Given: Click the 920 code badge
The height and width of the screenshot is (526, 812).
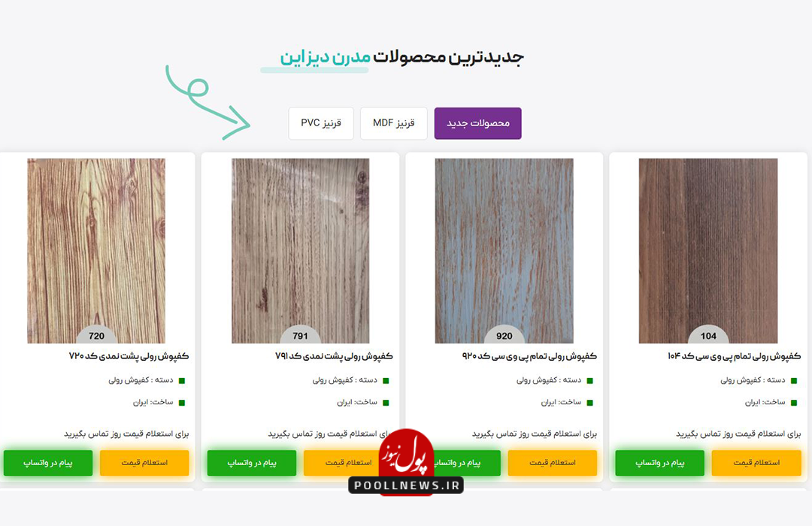Looking at the screenshot, I should 504,336.
